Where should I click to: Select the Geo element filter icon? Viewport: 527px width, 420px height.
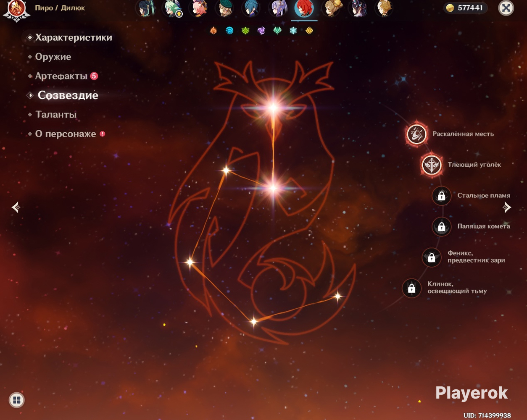[309, 31]
